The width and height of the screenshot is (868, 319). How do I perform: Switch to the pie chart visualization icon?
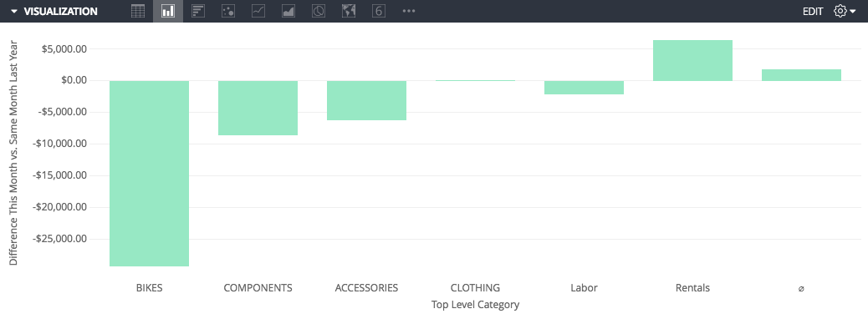(x=319, y=11)
